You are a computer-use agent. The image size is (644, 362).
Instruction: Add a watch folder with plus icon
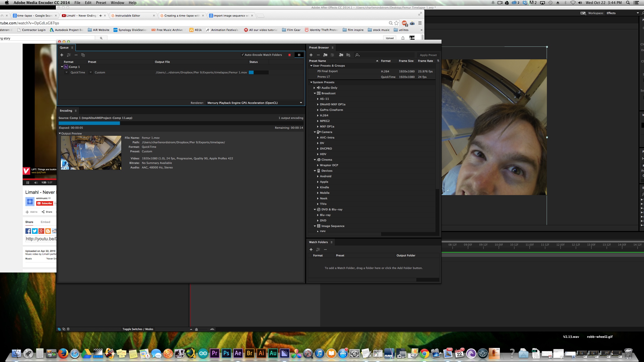pos(311,249)
